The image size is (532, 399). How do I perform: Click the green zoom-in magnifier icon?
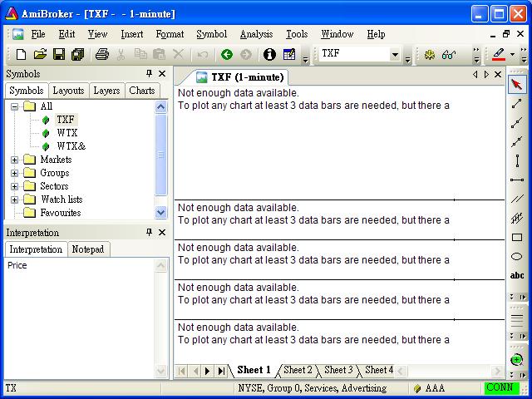pyautogui.click(x=517, y=360)
